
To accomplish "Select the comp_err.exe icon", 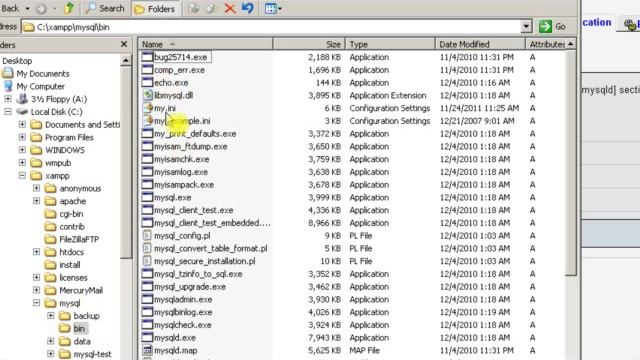I will tap(147, 69).
